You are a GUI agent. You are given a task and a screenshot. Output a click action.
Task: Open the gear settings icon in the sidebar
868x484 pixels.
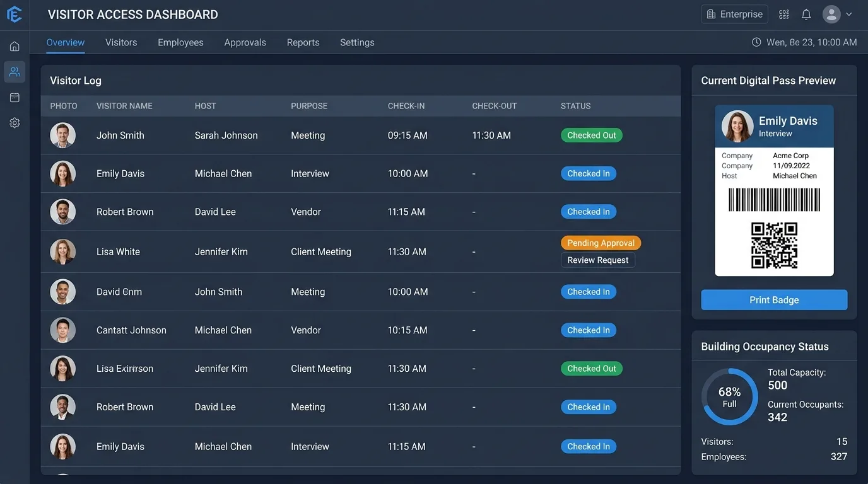15,123
